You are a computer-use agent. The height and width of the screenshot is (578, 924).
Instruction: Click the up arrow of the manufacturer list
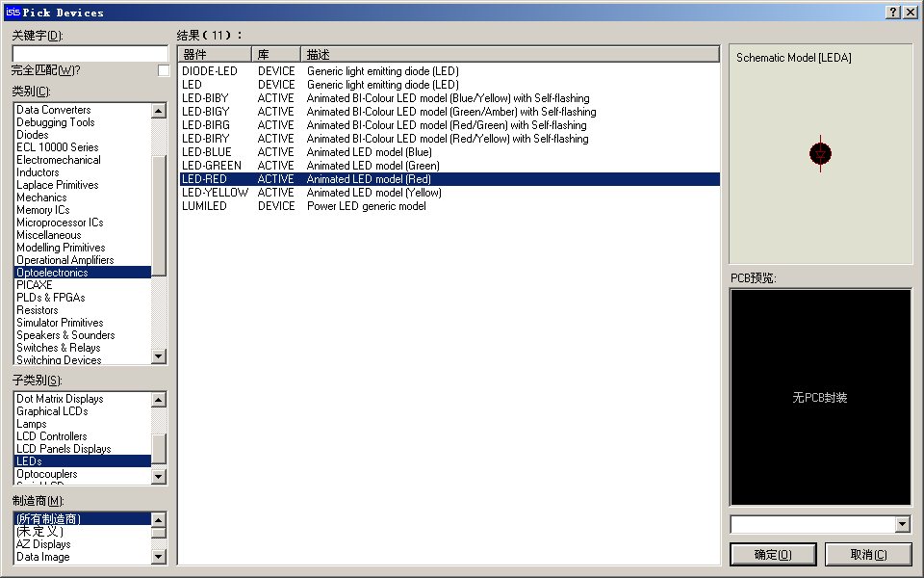tap(159, 519)
